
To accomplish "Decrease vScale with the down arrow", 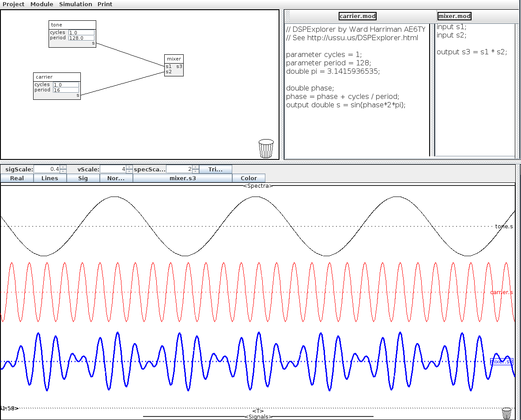I will point(129,171).
